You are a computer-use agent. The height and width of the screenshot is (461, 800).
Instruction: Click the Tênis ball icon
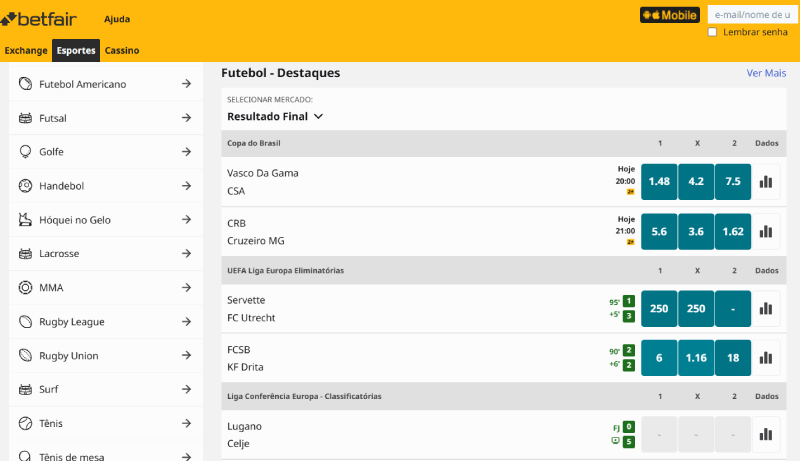[x=25, y=423]
